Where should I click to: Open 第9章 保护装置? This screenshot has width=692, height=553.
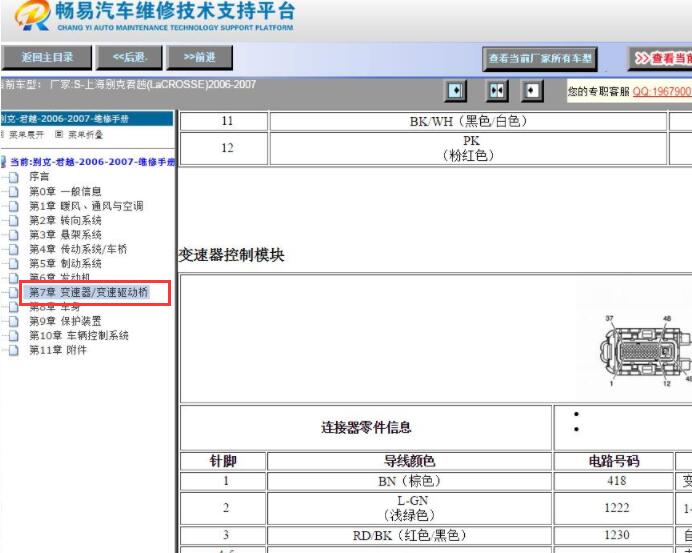point(65,321)
